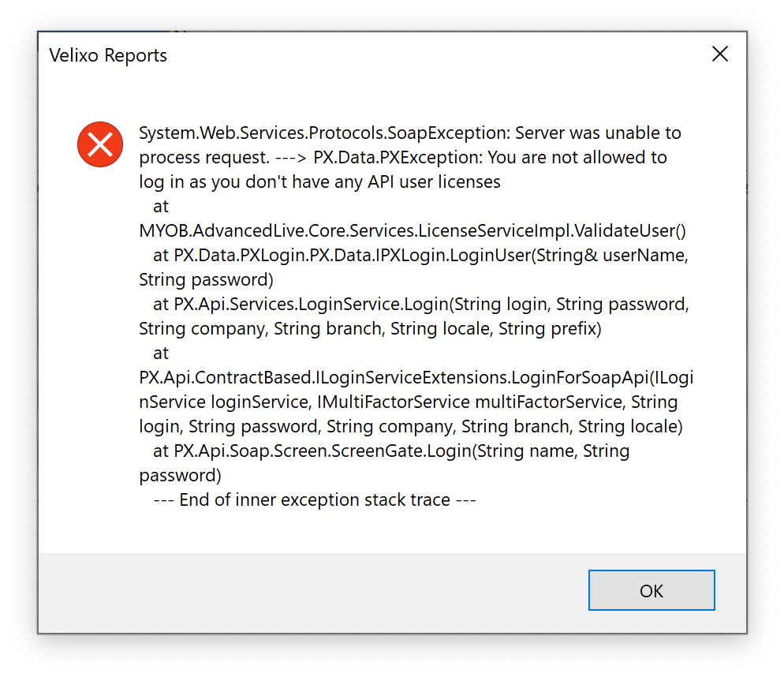Click 'End of inner exception stack trace' text
784x677 pixels.
(x=315, y=500)
